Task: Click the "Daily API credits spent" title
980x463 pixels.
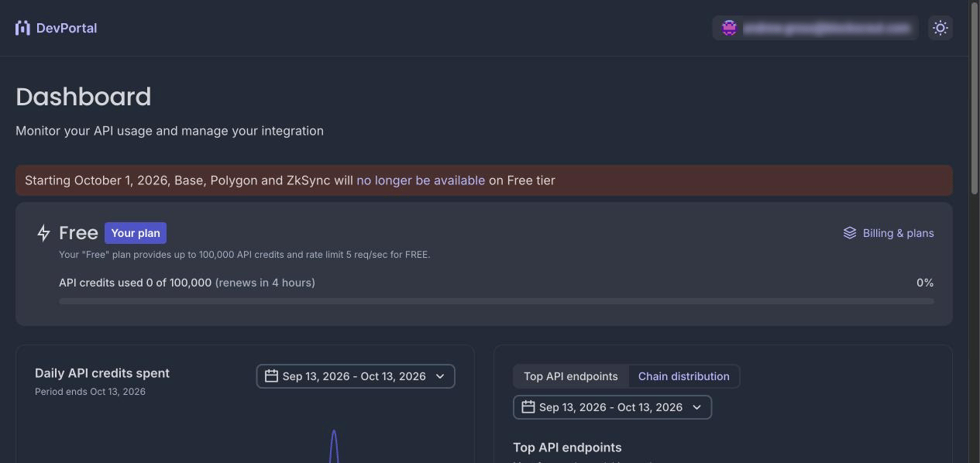Action: click(102, 373)
